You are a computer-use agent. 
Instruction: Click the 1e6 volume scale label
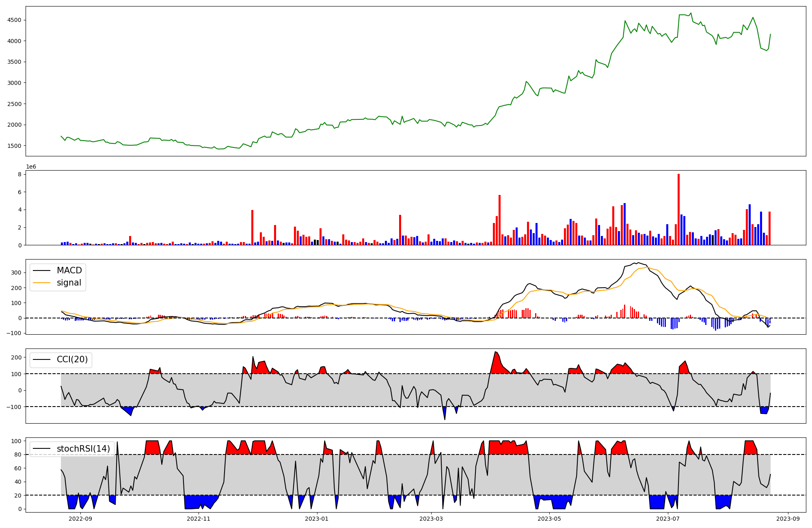(x=31, y=167)
